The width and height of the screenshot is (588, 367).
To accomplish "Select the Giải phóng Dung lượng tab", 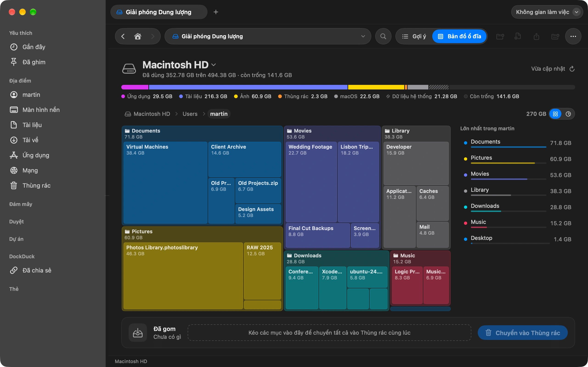I will coord(159,12).
